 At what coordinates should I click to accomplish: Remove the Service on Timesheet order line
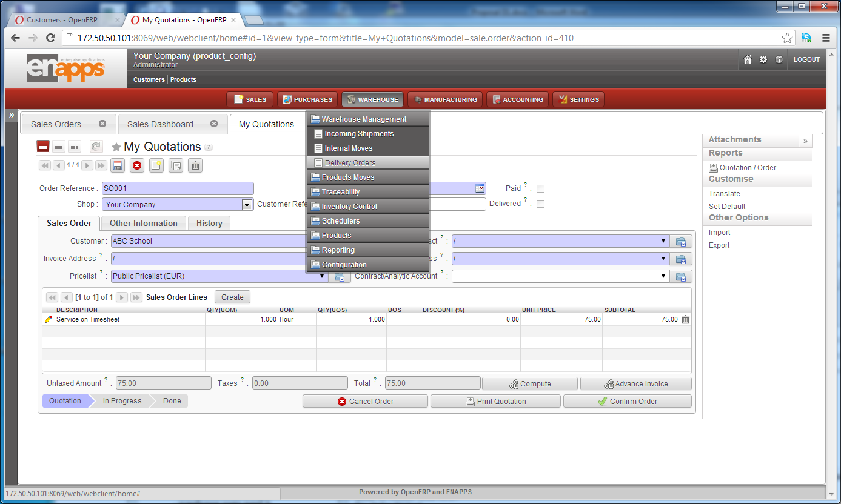(685, 319)
